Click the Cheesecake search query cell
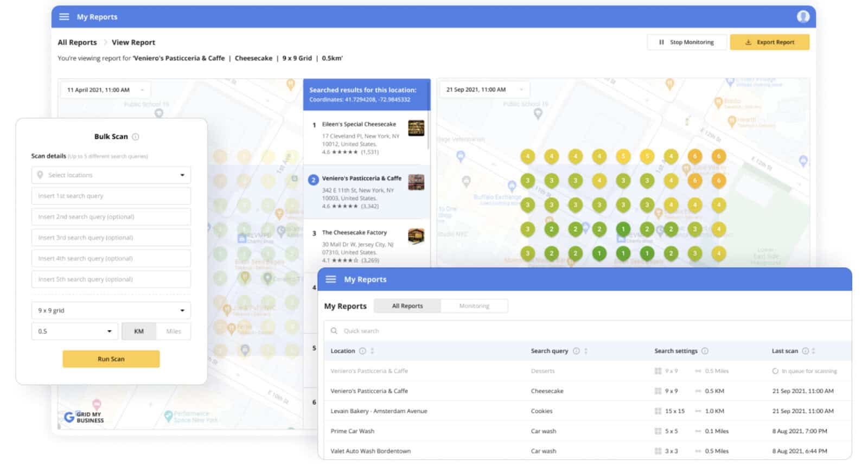The image size is (868, 472). [x=547, y=391]
